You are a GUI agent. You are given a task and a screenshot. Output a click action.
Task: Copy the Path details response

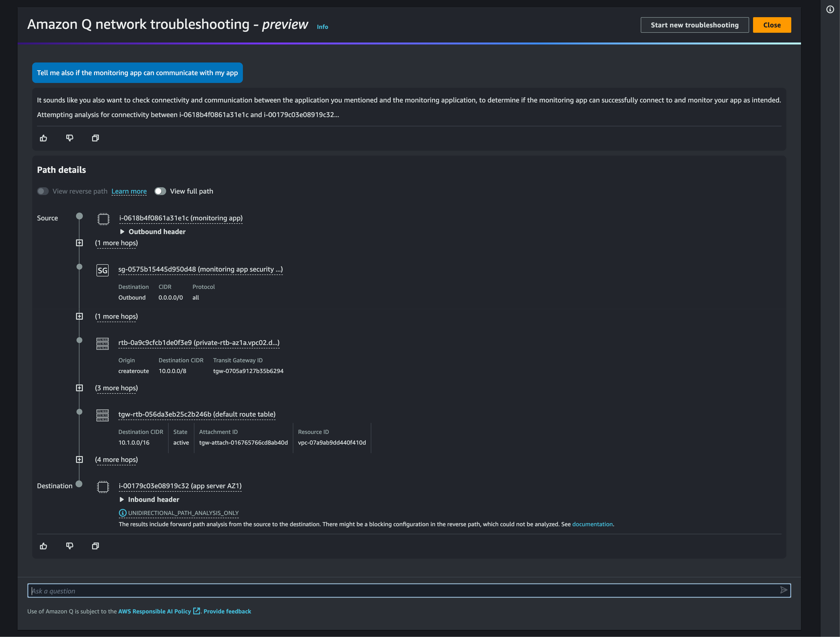pyautogui.click(x=95, y=546)
